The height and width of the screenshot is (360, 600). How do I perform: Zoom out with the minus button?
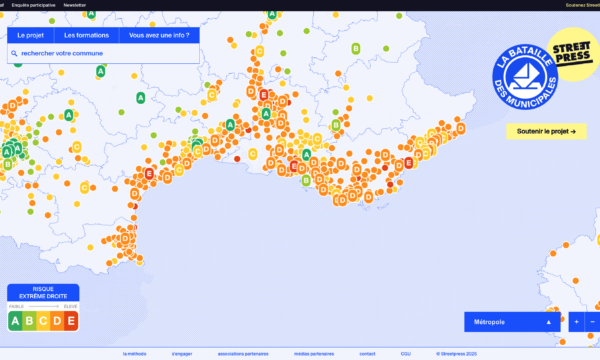point(592,322)
